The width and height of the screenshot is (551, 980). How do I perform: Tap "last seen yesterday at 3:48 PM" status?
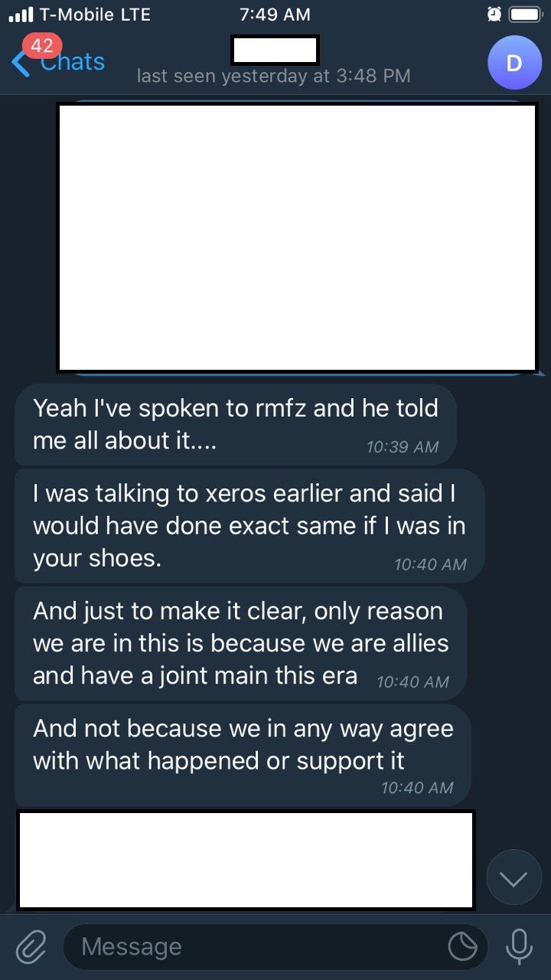[273, 76]
